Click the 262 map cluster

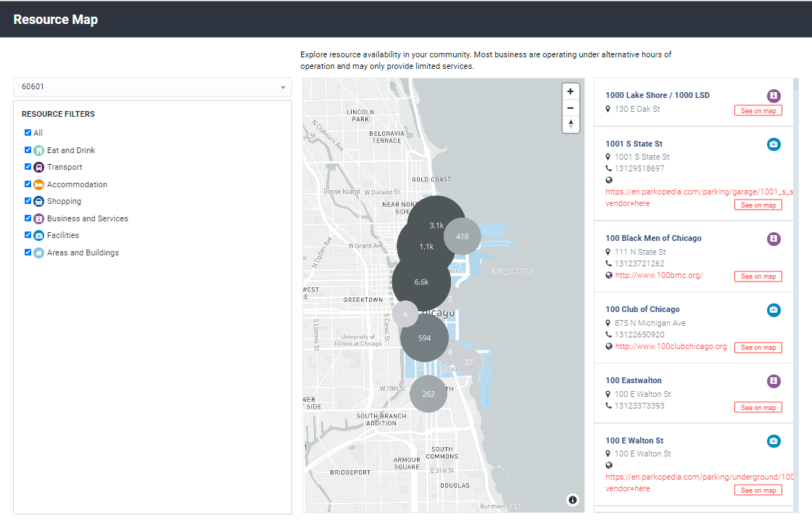[428, 394]
